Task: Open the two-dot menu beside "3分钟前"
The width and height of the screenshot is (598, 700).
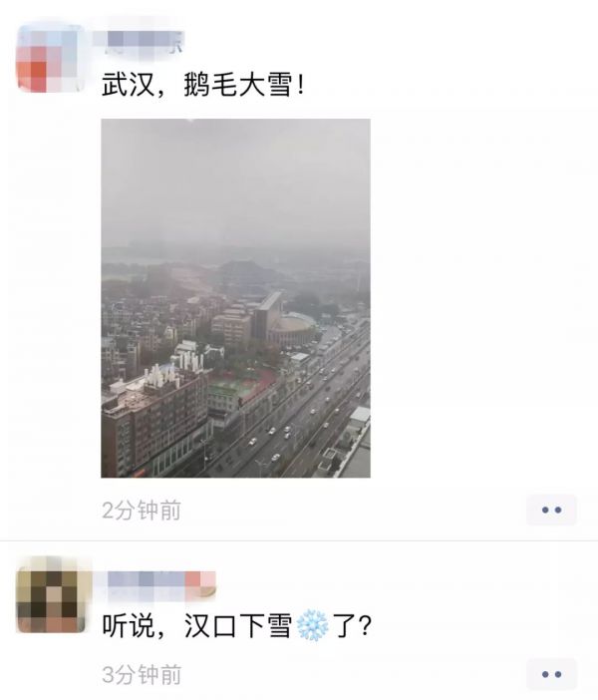Action: [551, 674]
